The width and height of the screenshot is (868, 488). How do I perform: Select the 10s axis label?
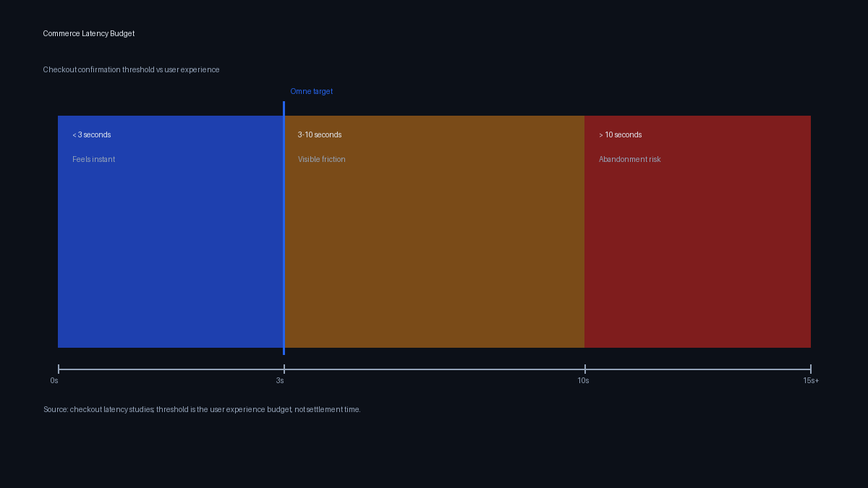tap(583, 381)
